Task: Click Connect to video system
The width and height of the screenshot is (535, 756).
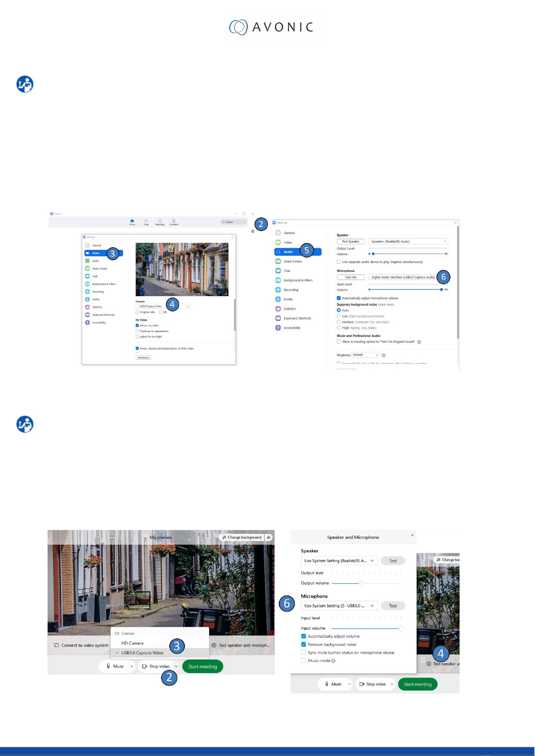Action: (x=81, y=645)
